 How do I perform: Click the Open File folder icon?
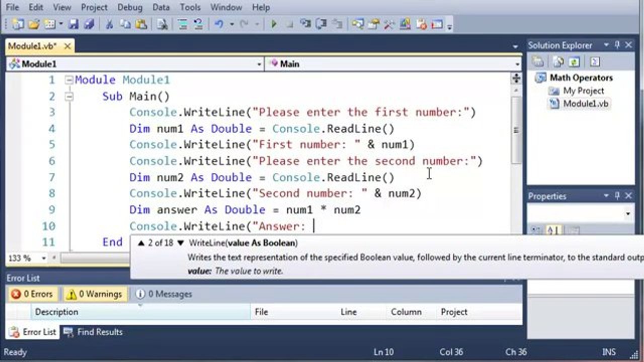[x=34, y=24]
